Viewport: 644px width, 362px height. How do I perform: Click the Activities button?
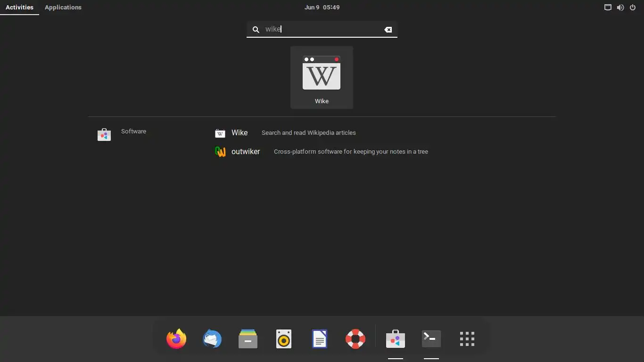click(19, 7)
